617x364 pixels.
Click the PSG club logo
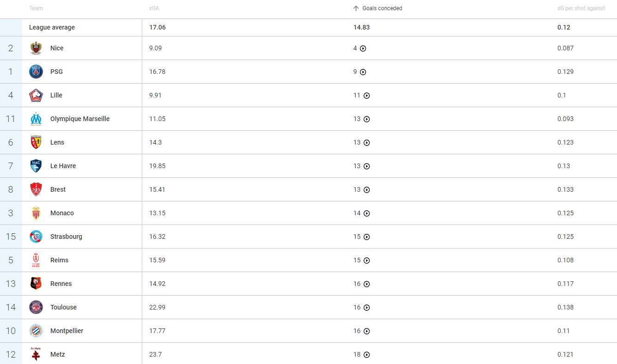point(36,72)
